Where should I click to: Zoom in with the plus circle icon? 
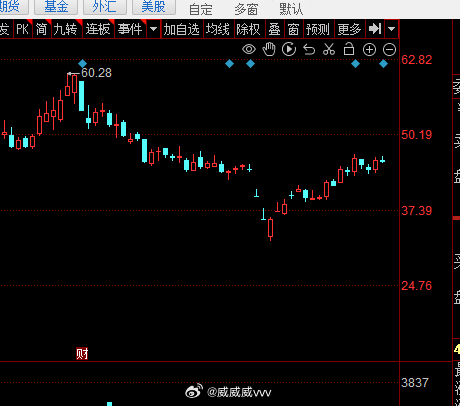[x=369, y=50]
